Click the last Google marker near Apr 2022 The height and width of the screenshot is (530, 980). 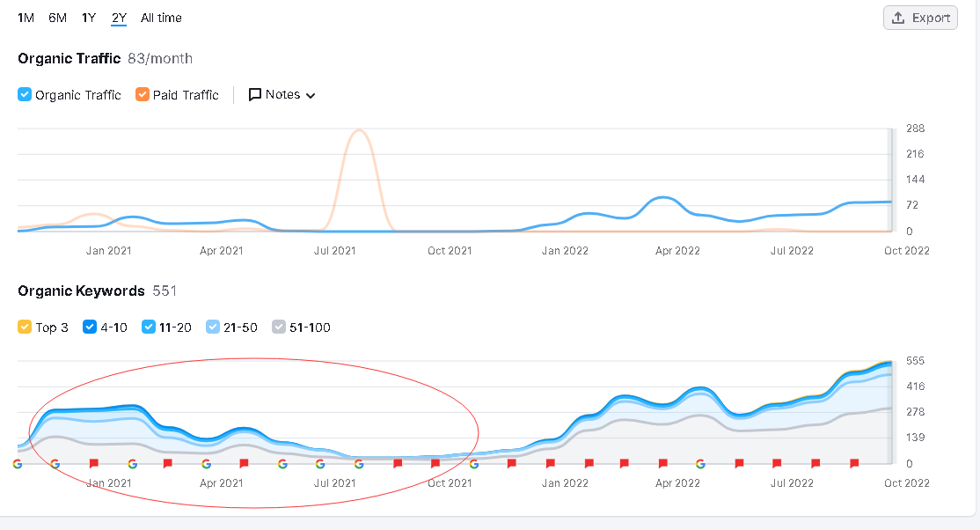700,463
